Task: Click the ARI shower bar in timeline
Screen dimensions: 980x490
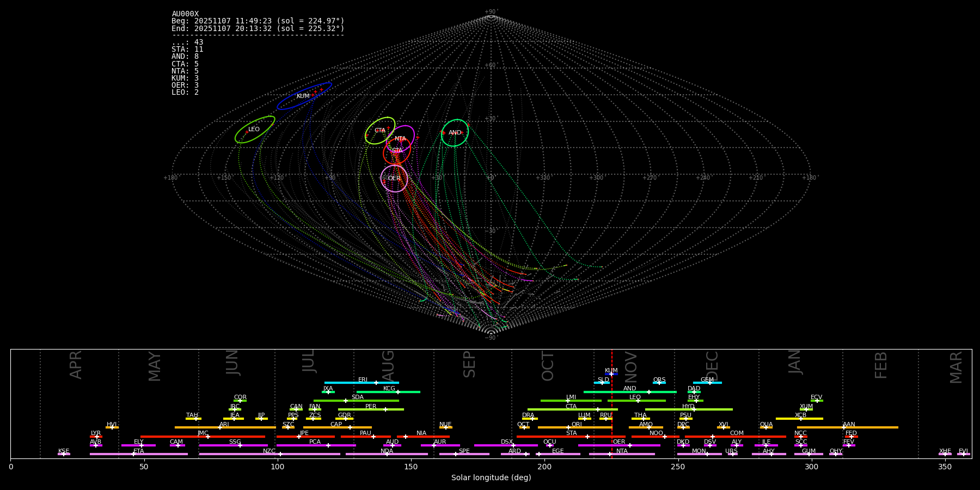Action: (225, 427)
